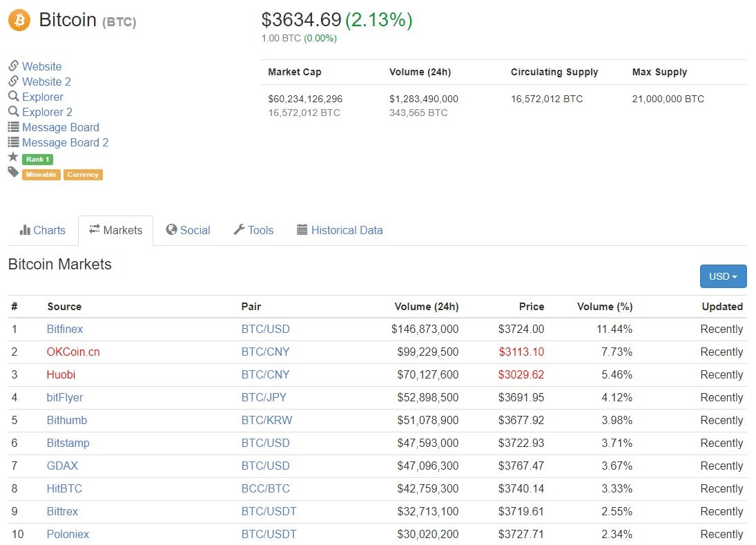Open the Bithumb exchange link
756x545 pixels.
66,421
